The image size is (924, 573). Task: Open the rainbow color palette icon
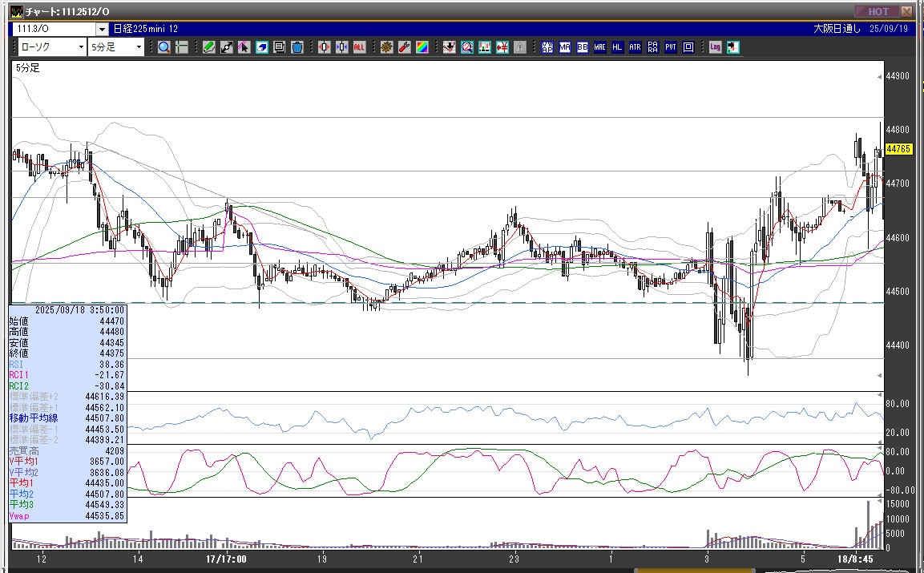point(422,47)
